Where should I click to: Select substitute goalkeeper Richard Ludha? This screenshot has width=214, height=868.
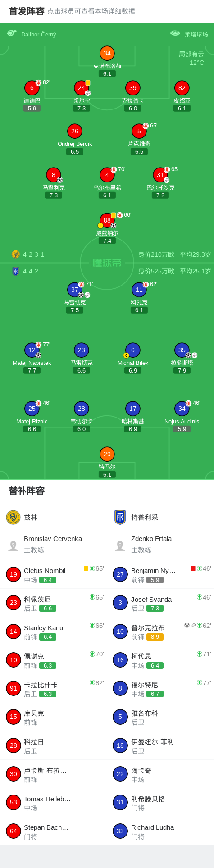160,831
